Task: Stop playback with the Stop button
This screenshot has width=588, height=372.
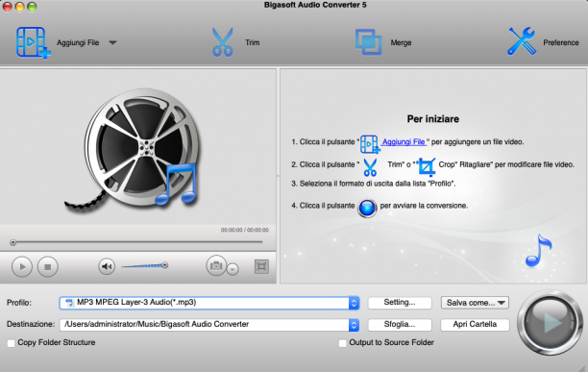Action: [x=48, y=266]
